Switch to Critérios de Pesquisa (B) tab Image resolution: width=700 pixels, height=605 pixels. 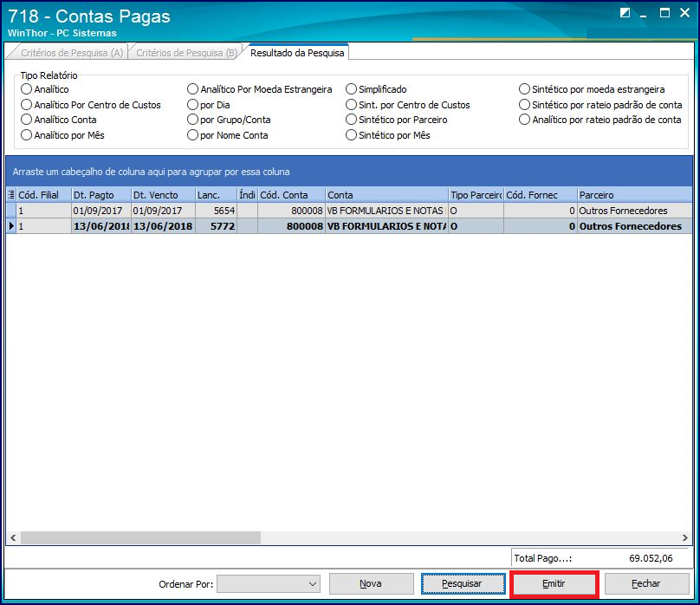tap(186, 53)
